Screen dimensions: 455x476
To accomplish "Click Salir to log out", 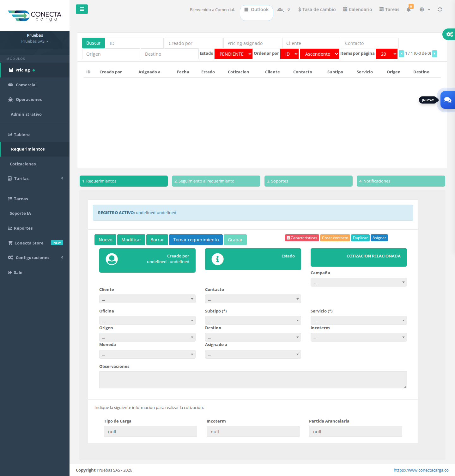I will (x=35, y=272).
